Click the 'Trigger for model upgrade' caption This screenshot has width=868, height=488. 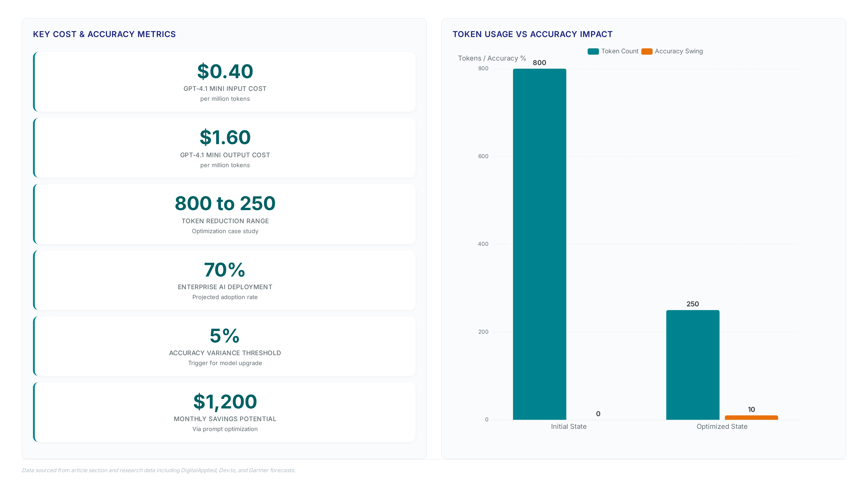click(225, 363)
